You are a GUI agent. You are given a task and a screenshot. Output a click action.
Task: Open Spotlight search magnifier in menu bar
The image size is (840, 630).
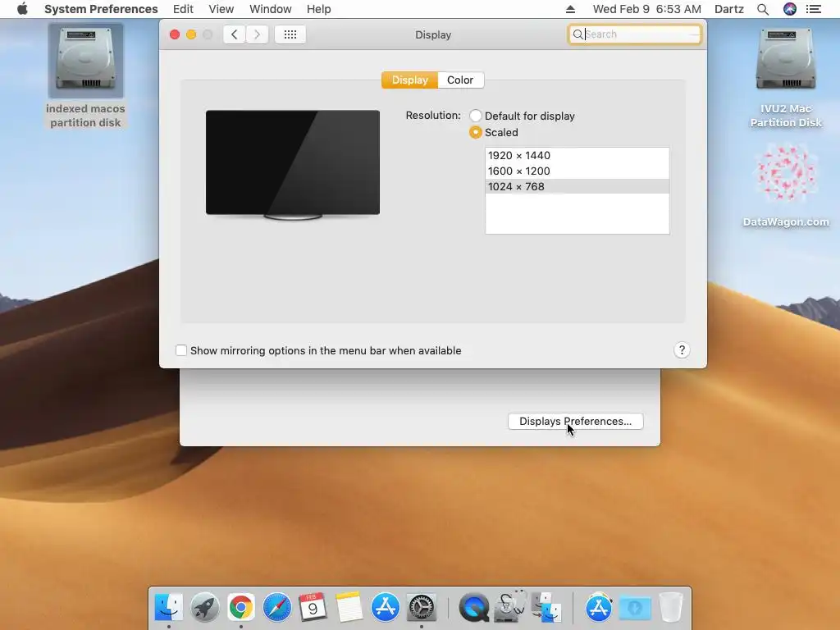762,9
